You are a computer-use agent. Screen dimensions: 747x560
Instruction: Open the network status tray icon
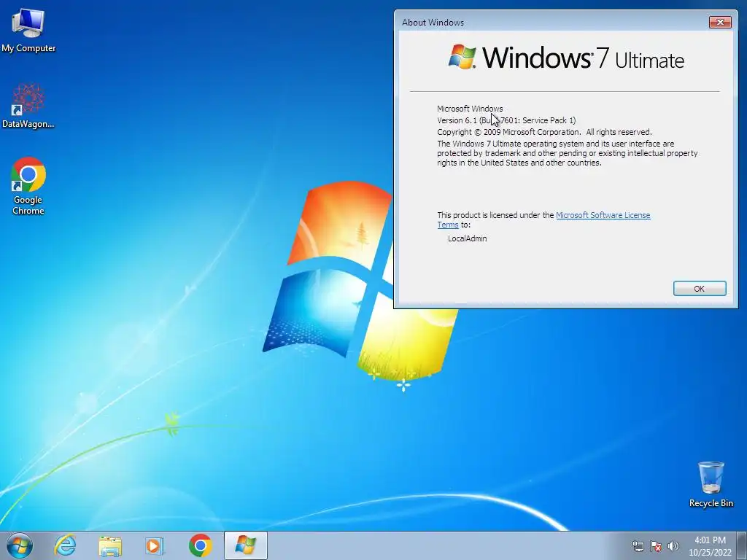pos(638,546)
